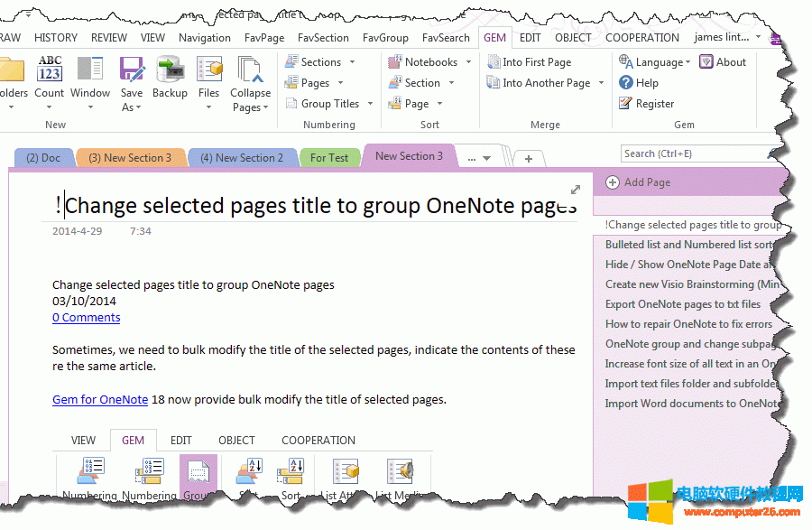The height and width of the screenshot is (530, 812).
Task: Open the Window tool icon
Action: click(x=90, y=70)
